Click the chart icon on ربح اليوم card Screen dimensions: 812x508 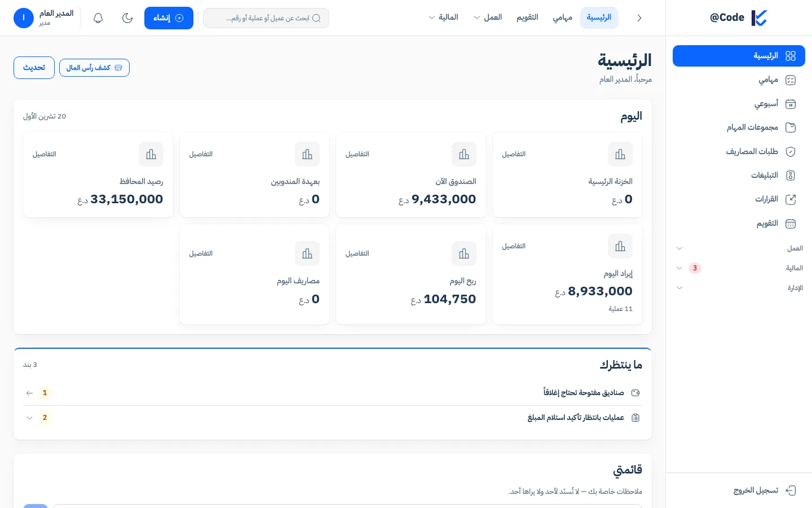[x=464, y=253]
